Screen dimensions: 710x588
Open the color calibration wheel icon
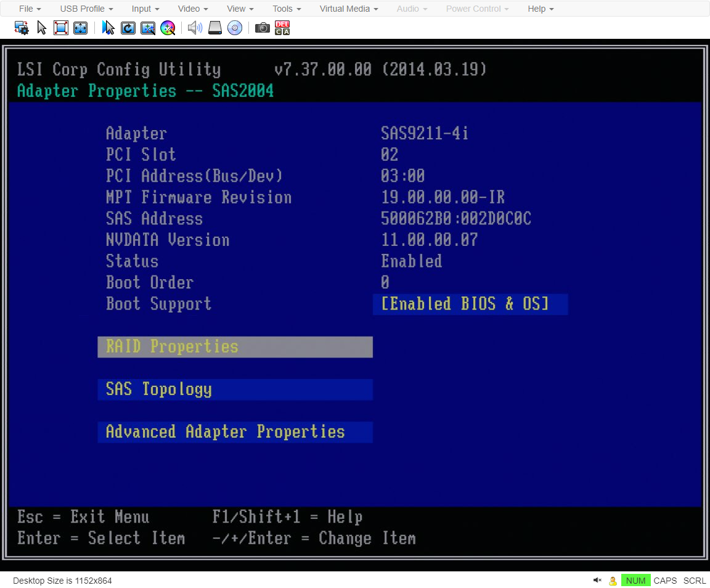click(x=168, y=28)
